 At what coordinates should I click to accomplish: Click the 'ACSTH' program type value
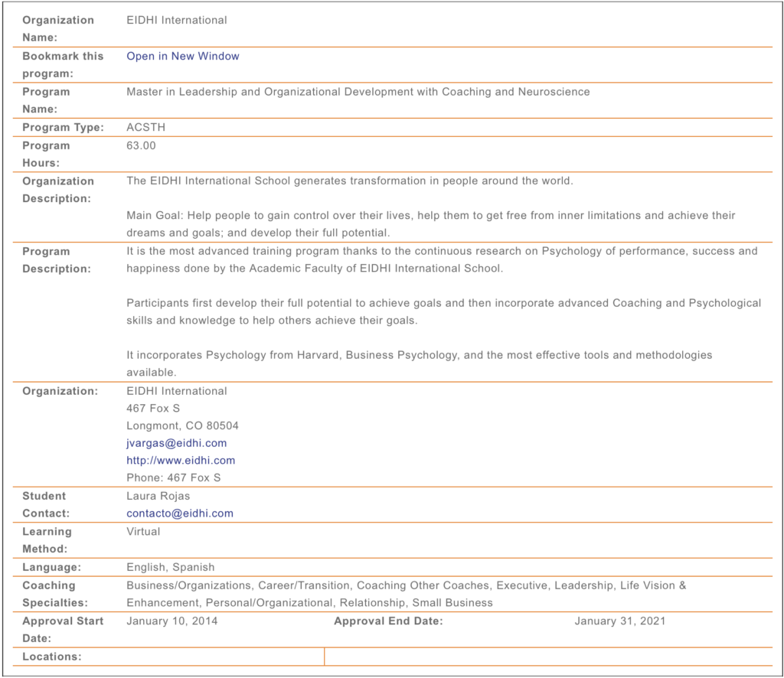(146, 127)
